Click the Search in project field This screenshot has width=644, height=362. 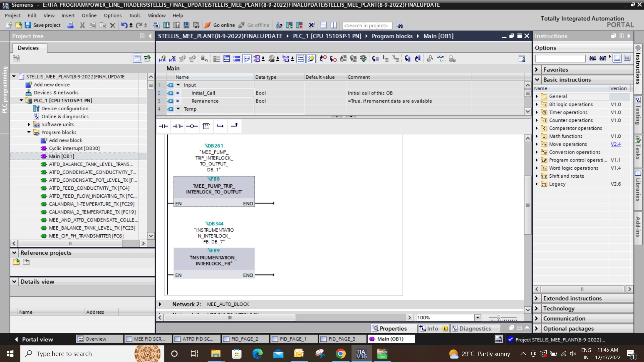click(x=367, y=25)
